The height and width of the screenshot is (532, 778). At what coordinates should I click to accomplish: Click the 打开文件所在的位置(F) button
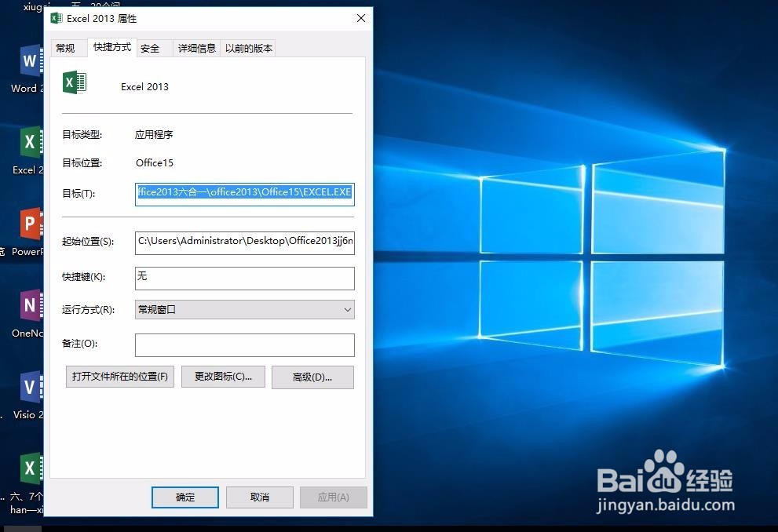pyautogui.click(x=120, y=377)
